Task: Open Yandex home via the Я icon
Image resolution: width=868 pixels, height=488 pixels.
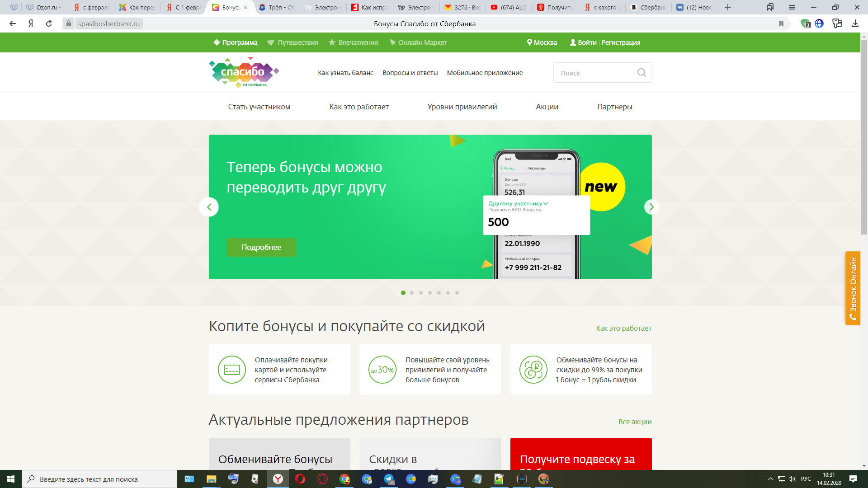Action: coord(31,23)
